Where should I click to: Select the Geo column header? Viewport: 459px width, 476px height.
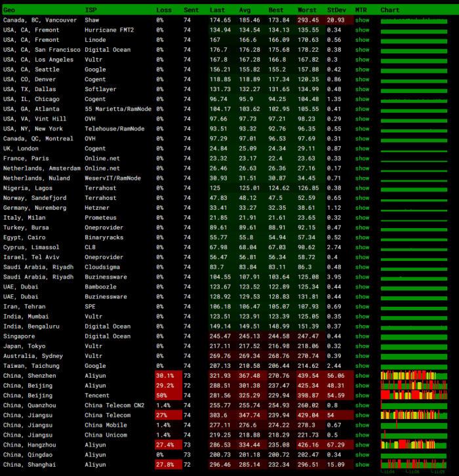pos(9,10)
